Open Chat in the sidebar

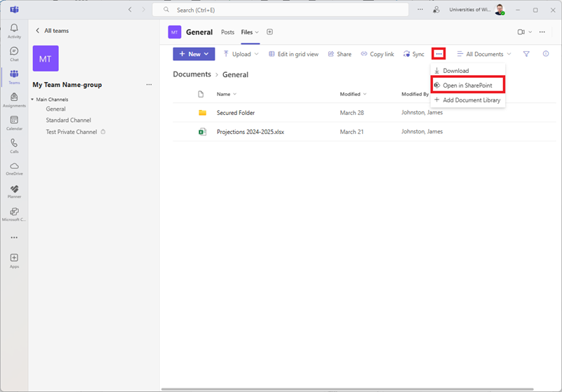click(14, 53)
